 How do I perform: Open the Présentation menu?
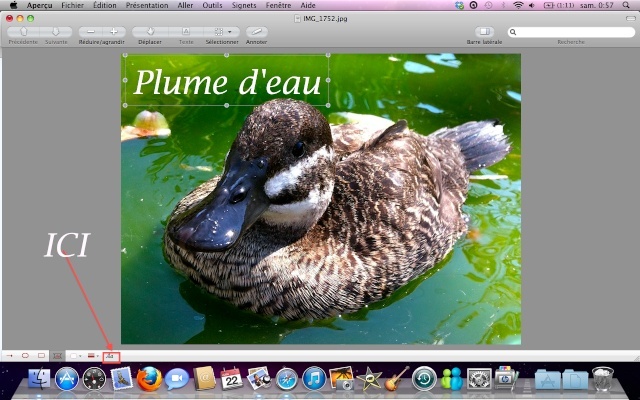pyautogui.click(x=147, y=5)
